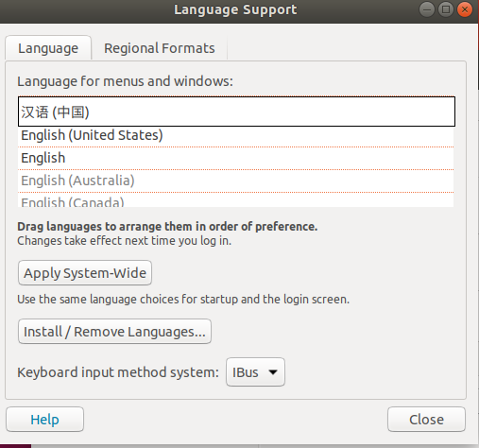Expand the dropdown arrow next to IBus

click(x=273, y=372)
